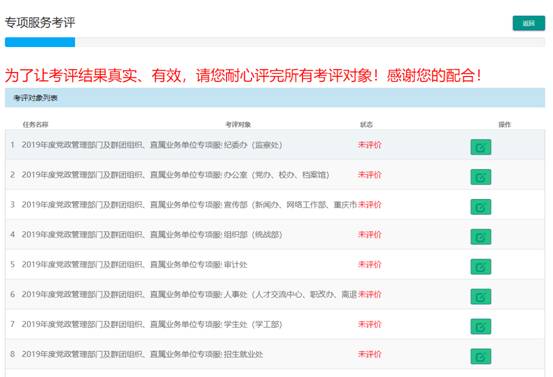Open the evaluate icon in row 2 办公室
This screenshot has height=377, width=553.
(481, 177)
